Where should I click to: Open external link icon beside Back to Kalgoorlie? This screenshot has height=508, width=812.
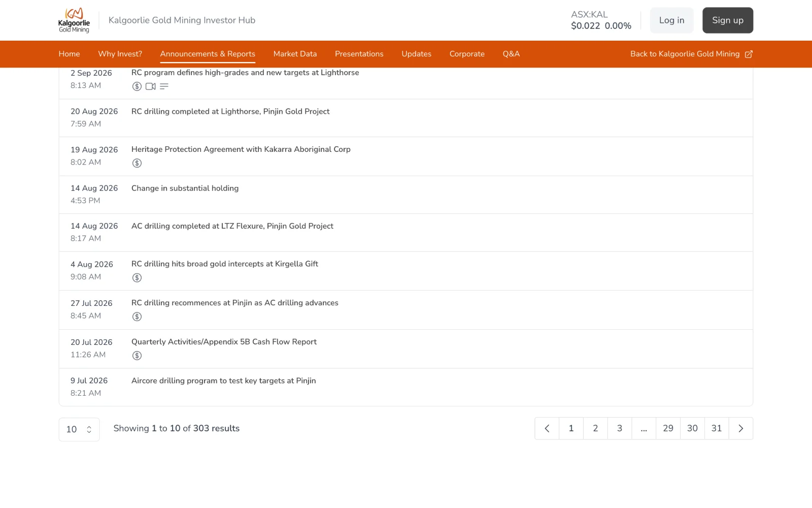[x=749, y=54]
